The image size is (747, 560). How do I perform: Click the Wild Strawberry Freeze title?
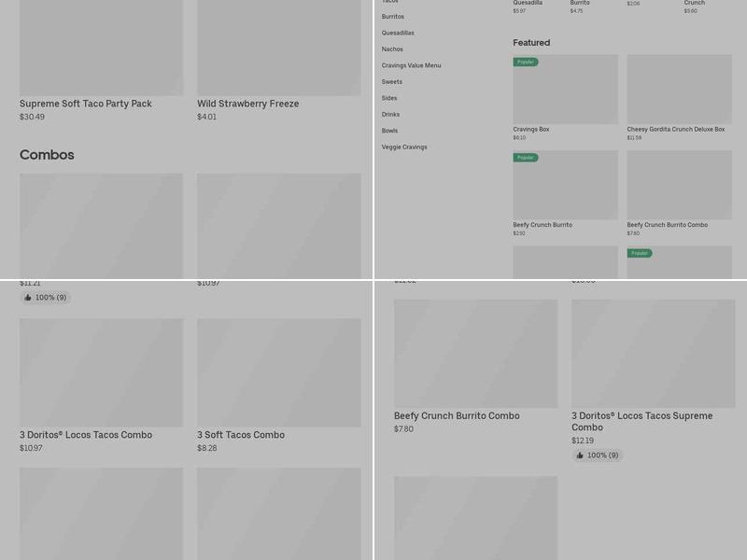coord(248,104)
